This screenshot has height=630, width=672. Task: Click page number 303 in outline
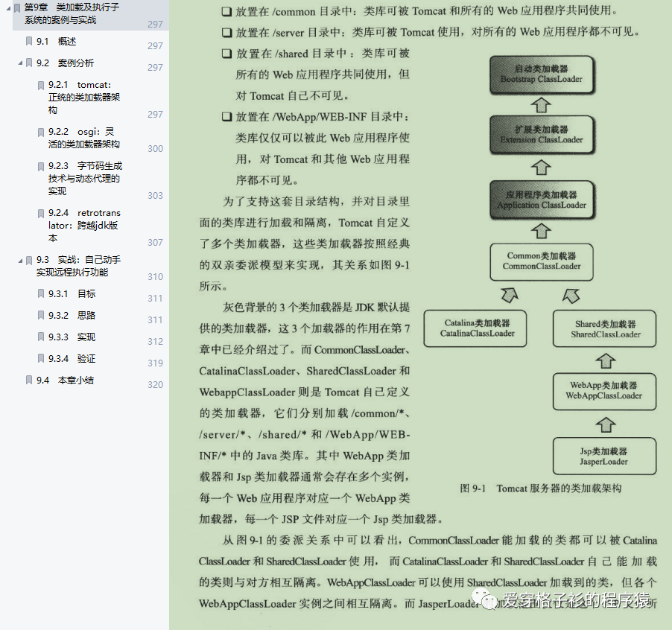point(155,196)
